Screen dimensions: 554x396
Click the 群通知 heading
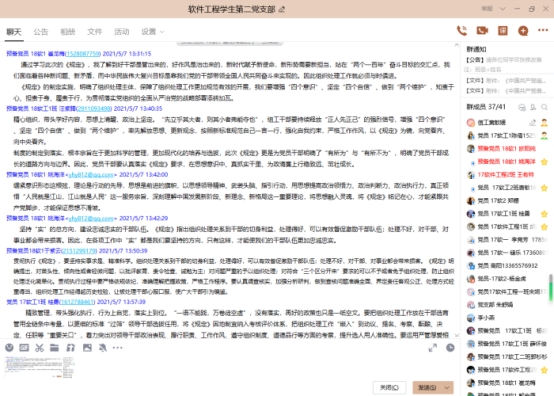(476, 49)
